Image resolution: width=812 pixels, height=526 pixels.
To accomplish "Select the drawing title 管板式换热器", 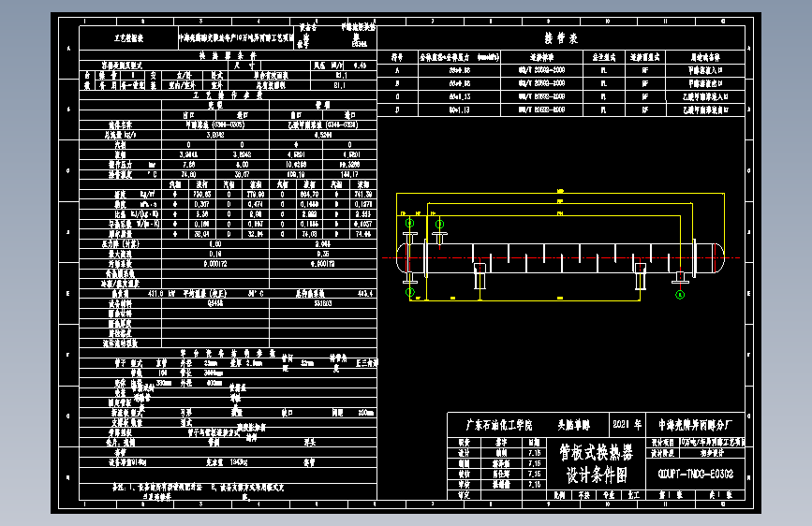I will click(x=596, y=452).
